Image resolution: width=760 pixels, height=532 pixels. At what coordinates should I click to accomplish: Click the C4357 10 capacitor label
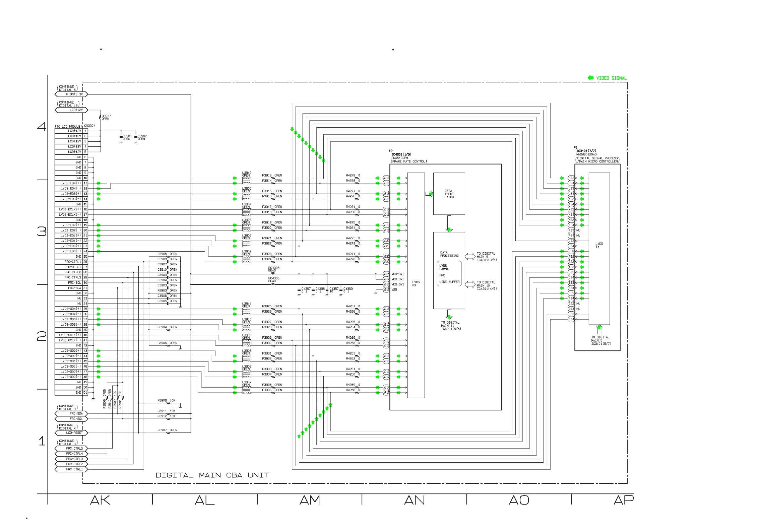(x=334, y=290)
